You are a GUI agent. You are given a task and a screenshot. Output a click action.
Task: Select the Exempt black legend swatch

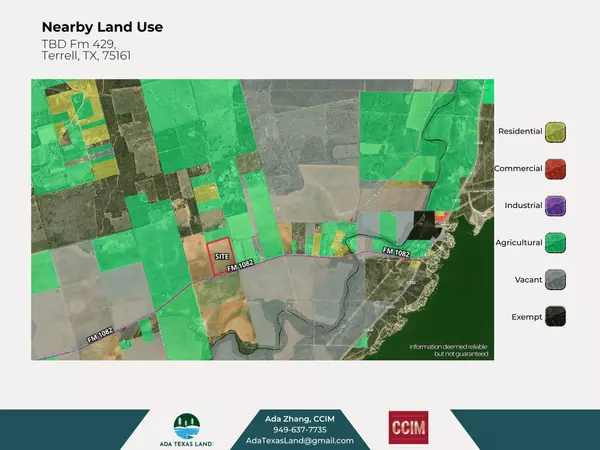pyautogui.click(x=557, y=317)
